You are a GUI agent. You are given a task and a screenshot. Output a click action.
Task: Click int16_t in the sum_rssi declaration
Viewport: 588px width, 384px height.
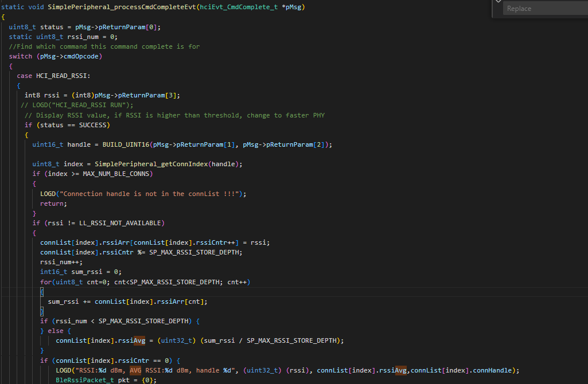coord(53,272)
